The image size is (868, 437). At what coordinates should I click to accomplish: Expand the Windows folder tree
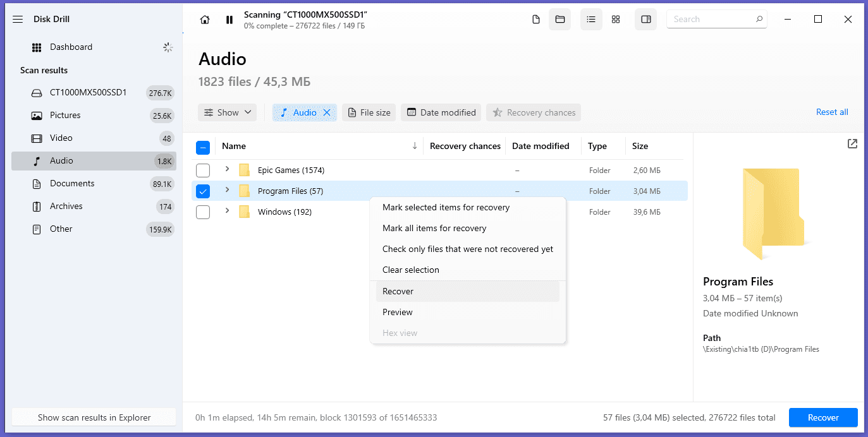pos(228,211)
